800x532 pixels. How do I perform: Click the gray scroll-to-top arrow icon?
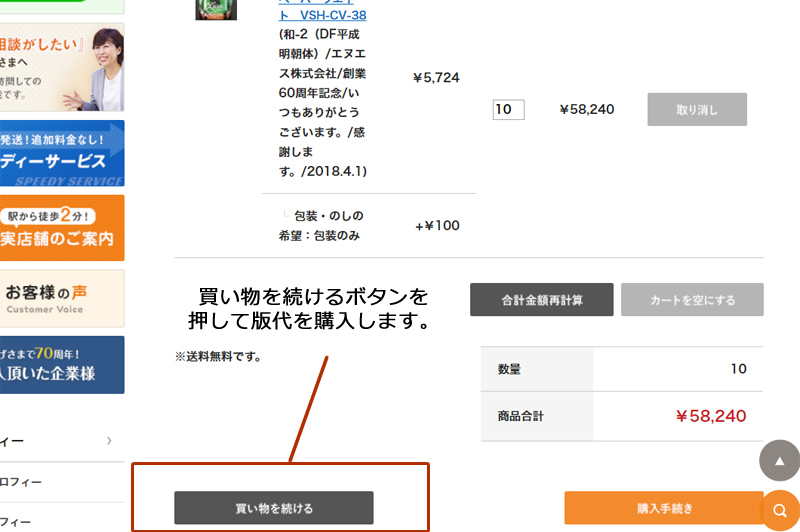tap(779, 461)
